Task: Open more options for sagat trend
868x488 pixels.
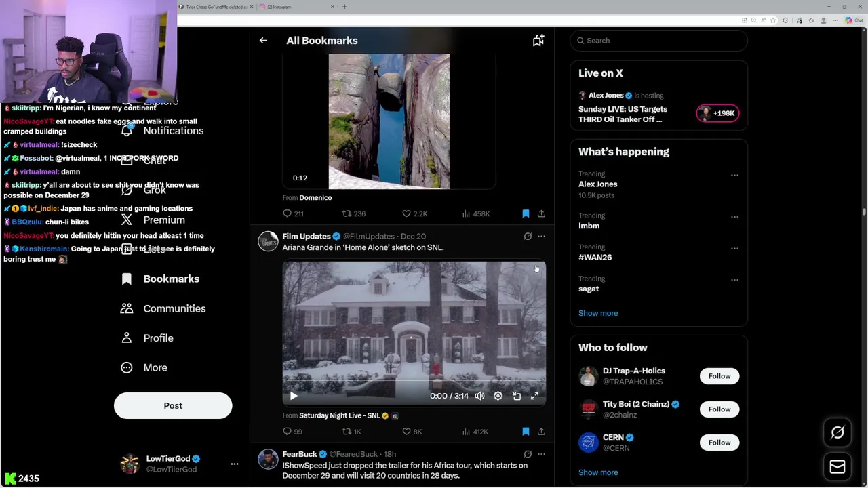Action: point(734,280)
